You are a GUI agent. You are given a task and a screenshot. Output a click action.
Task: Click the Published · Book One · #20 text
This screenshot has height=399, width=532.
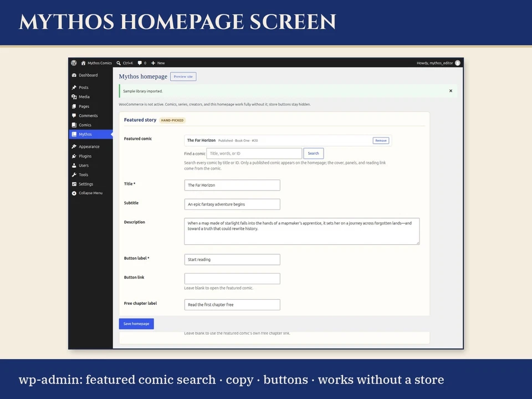tap(238, 140)
